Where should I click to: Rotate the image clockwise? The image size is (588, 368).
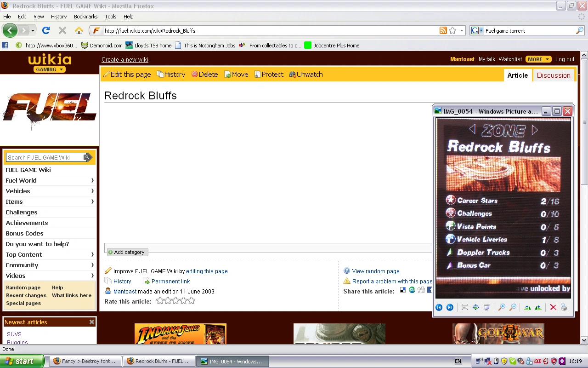[x=527, y=307]
